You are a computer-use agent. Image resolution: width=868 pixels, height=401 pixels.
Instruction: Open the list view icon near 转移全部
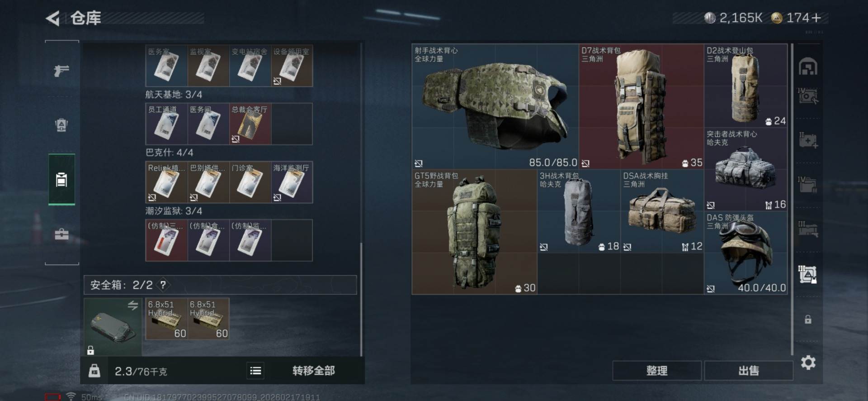click(255, 371)
